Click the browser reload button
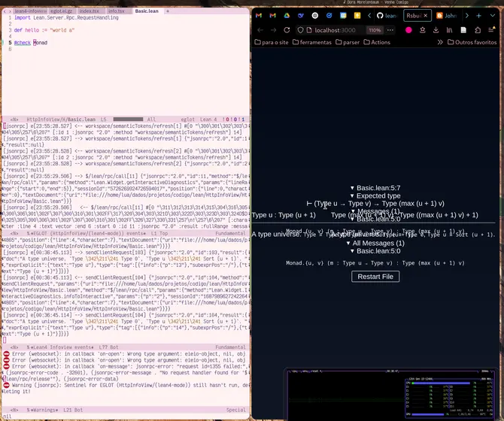The image size is (504, 421). tap(288, 30)
